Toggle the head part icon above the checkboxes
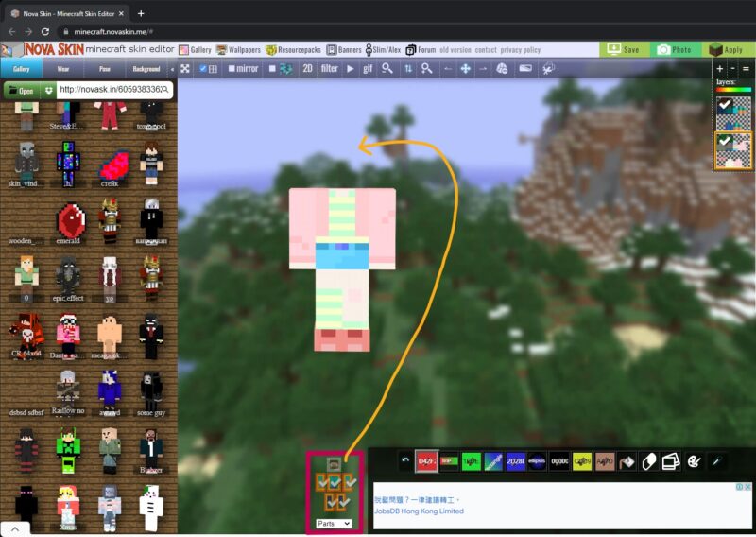756x537 pixels. click(x=334, y=464)
